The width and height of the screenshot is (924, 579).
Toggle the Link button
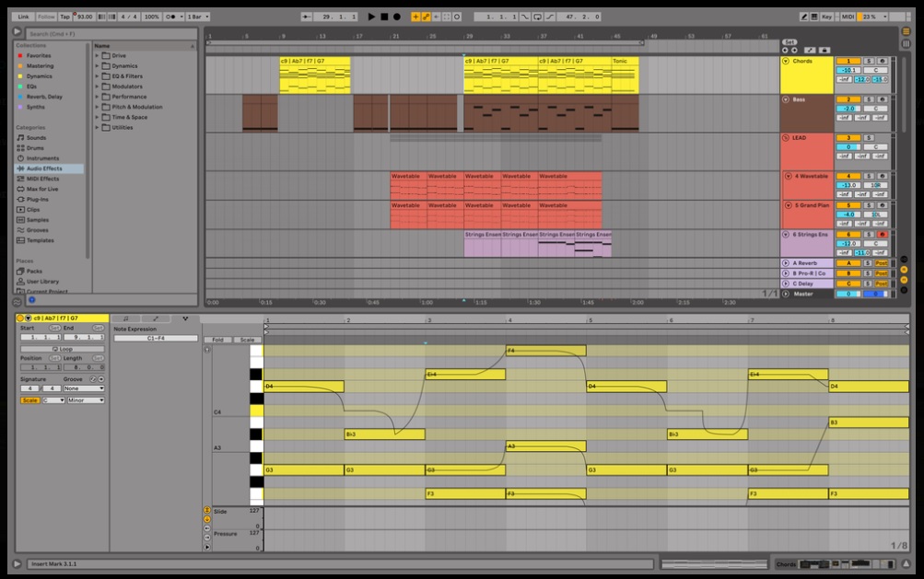pos(23,17)
